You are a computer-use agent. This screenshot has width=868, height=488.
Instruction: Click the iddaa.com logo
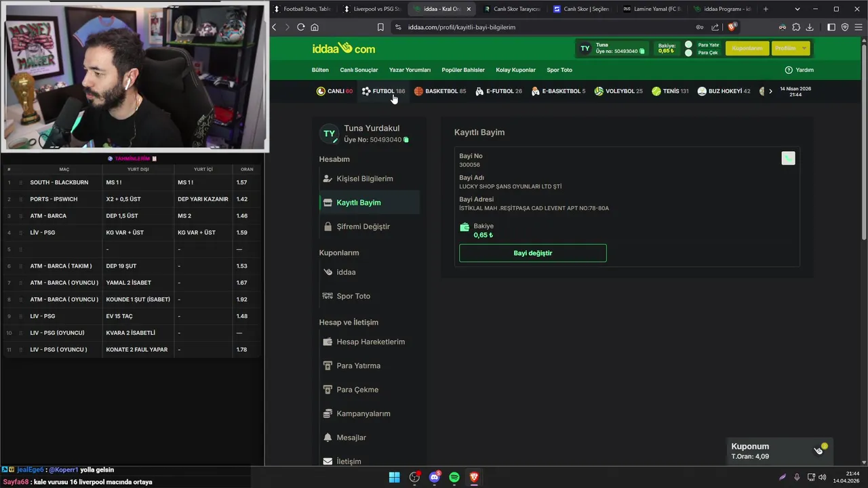[x=343, y=48]
